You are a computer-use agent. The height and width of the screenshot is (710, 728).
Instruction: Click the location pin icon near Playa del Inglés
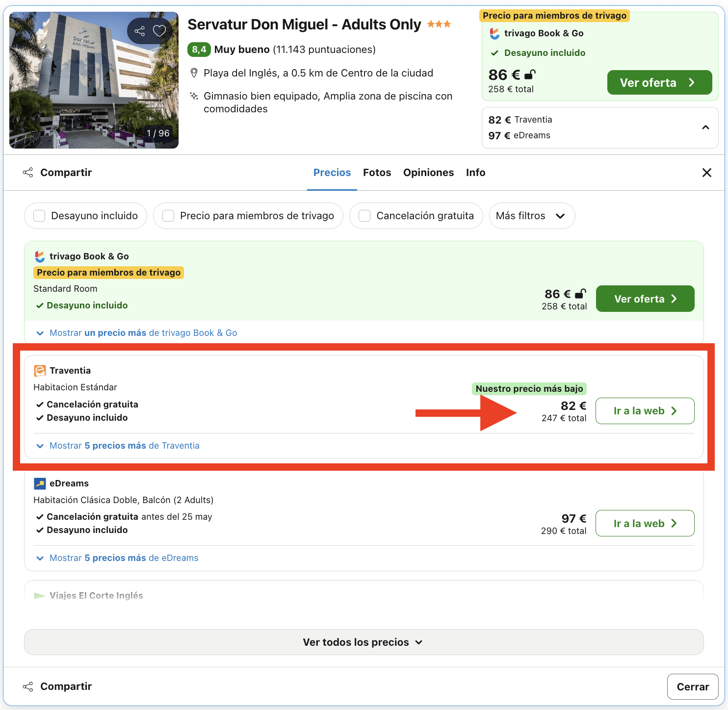(194, 73)
